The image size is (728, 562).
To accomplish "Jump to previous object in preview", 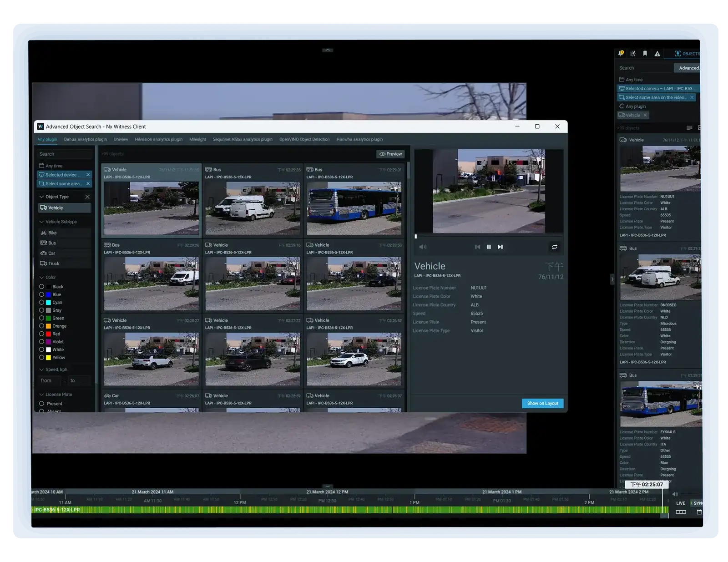I will [x=477, y=247].
